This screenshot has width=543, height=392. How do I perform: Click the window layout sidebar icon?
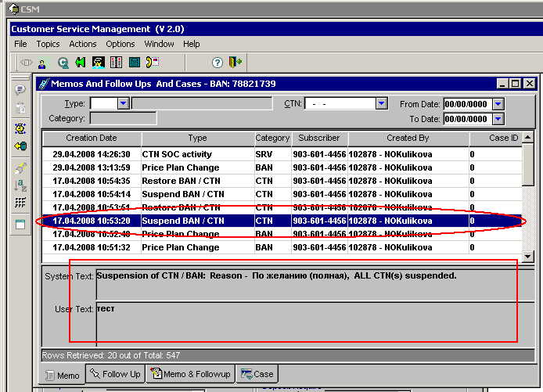(20, 225)
